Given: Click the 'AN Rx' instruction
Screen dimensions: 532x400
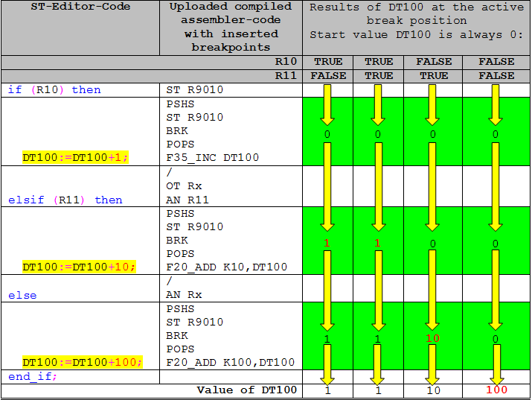Looking at the screenshot, I should pyautogui.click(x=184, y=295).
